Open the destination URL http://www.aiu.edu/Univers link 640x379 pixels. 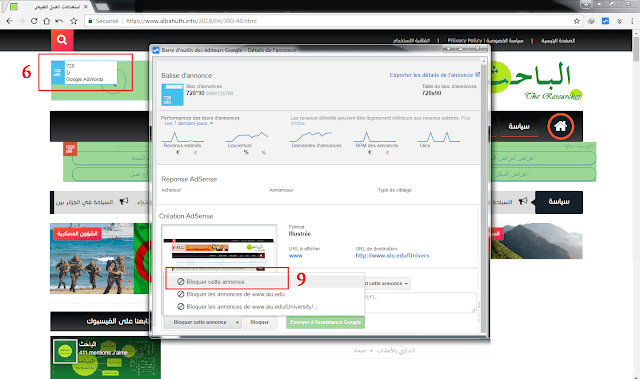tap(392, 256)
